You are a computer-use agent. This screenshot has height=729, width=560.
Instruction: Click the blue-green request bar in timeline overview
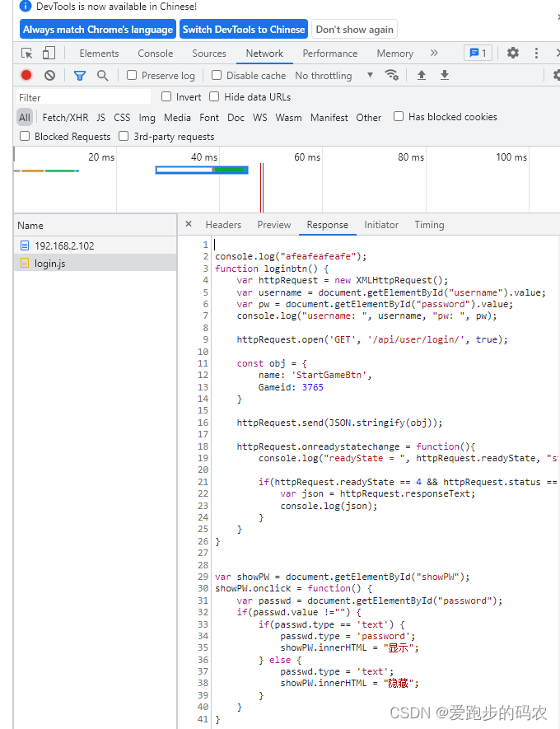point(202,171)
